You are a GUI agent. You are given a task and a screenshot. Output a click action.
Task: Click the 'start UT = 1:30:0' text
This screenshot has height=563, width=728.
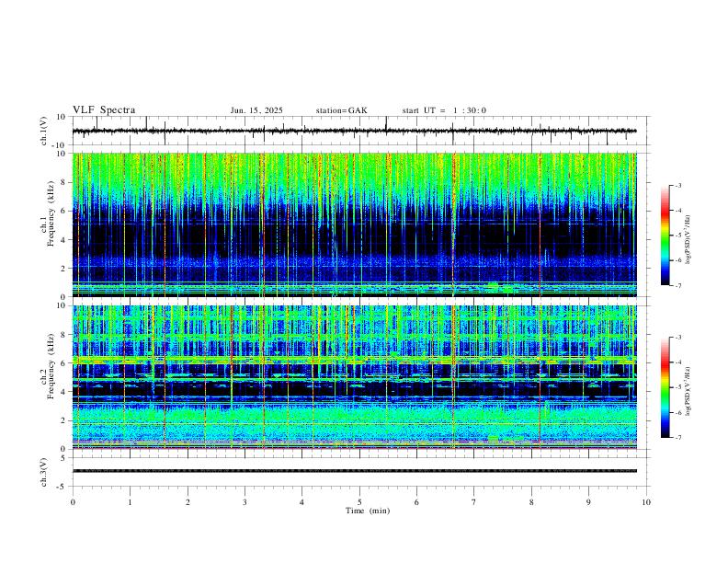pos(444,110)
